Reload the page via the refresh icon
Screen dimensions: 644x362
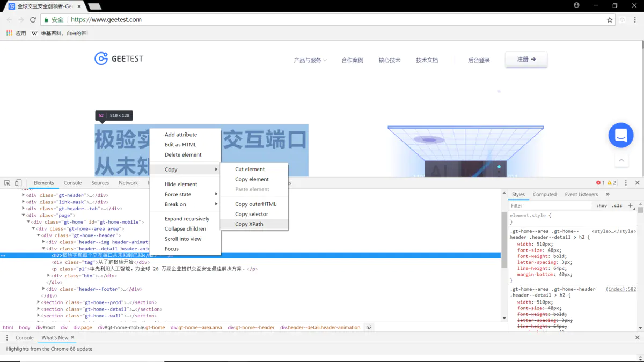click(x=32, y=19)
